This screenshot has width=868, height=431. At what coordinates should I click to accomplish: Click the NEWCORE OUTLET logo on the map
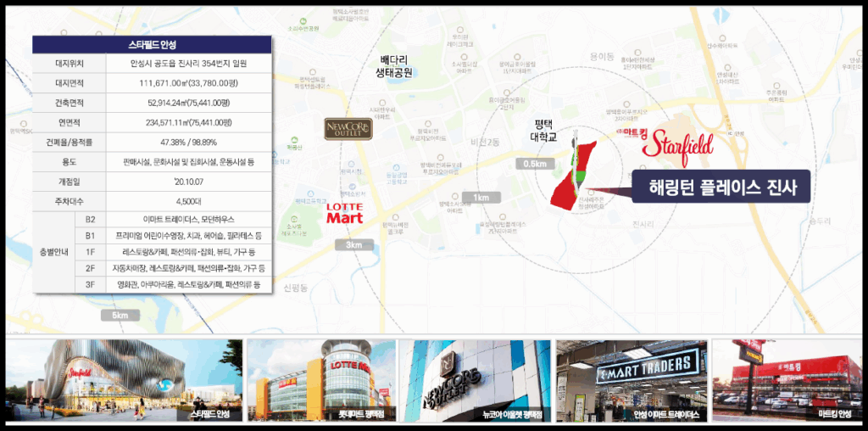(348, 128)
